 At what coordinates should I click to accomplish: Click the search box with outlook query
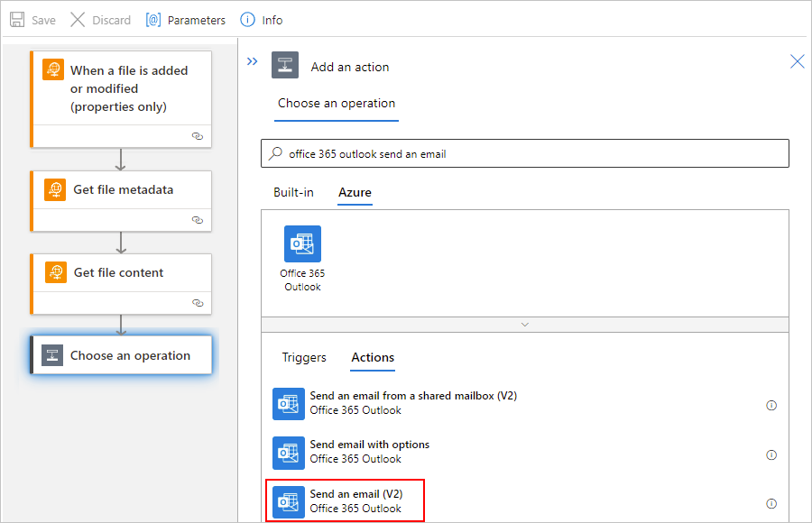tap(524, 153)
